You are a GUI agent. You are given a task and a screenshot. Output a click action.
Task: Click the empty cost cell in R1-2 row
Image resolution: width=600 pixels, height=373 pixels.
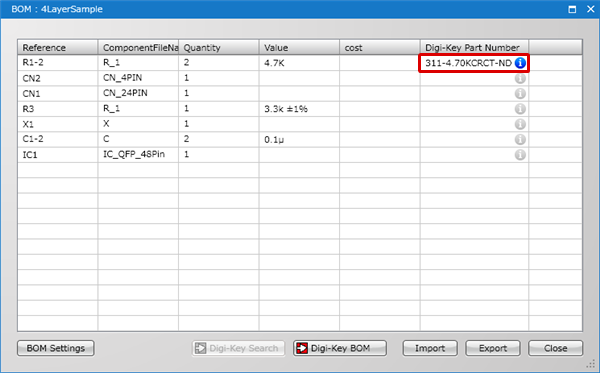point(380,63)
